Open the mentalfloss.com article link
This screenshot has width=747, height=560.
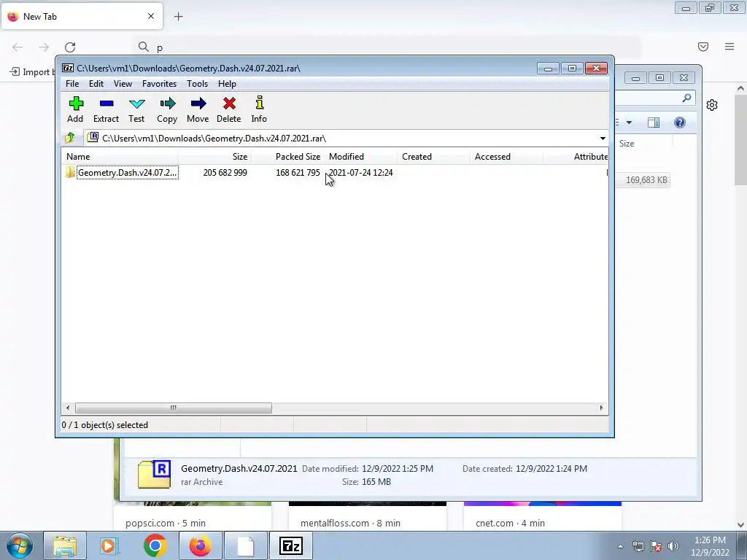pos(351,523)
